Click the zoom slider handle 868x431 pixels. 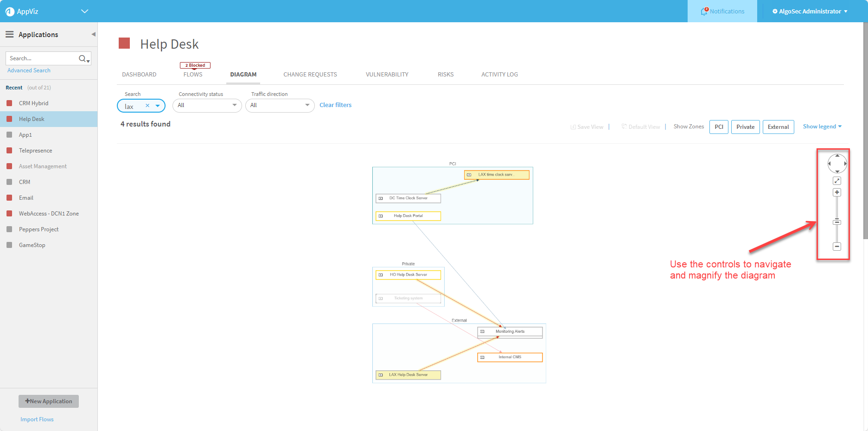pyautogui.click(x=837, y=222)
